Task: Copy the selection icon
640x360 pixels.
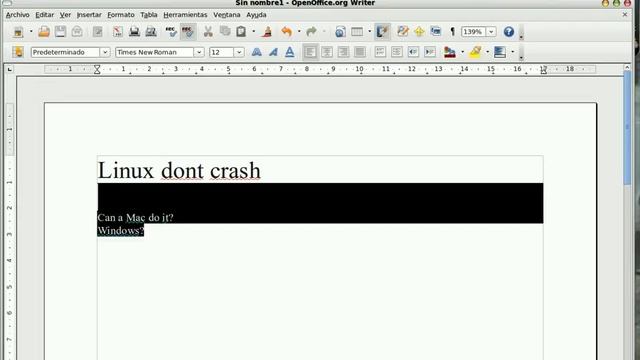Action: (x=225, y=32)
